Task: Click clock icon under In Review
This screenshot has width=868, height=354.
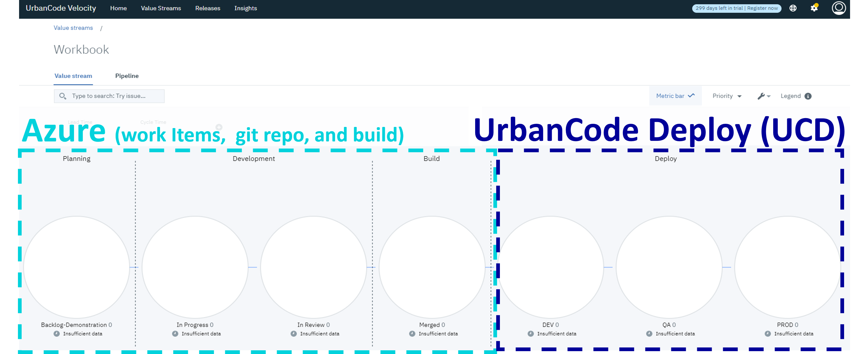Action: point(294,334)
